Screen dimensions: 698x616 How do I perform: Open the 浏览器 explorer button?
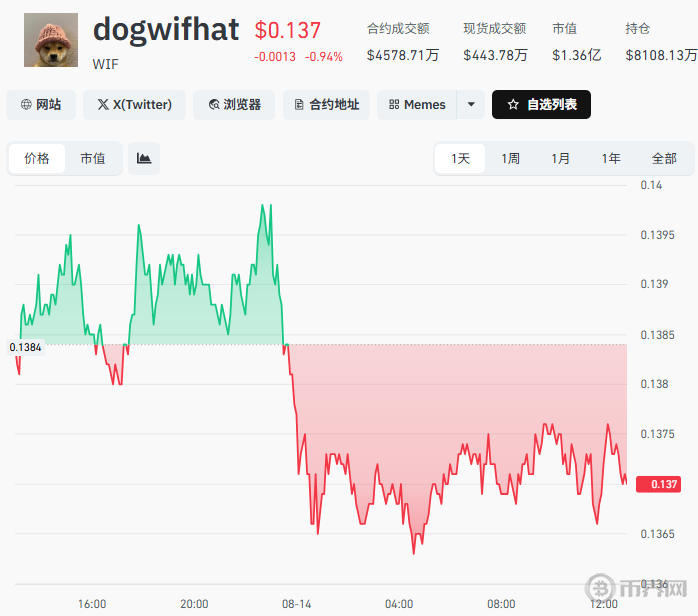[234, 105]
